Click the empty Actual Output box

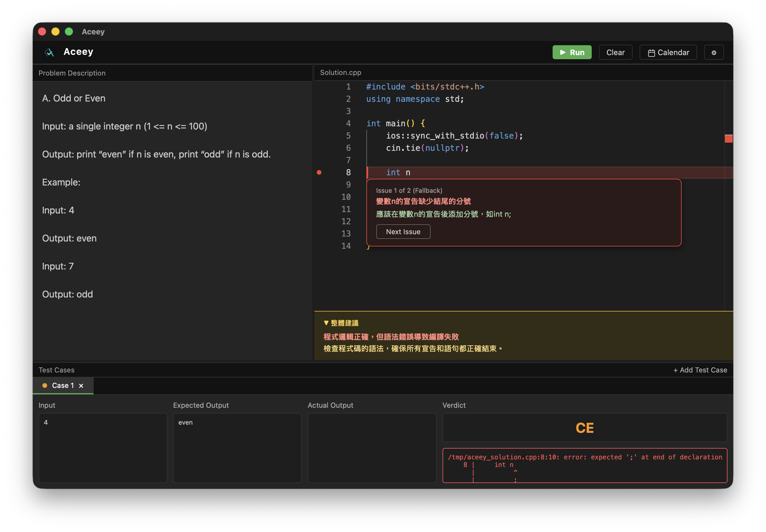click(x=372, y=448)
